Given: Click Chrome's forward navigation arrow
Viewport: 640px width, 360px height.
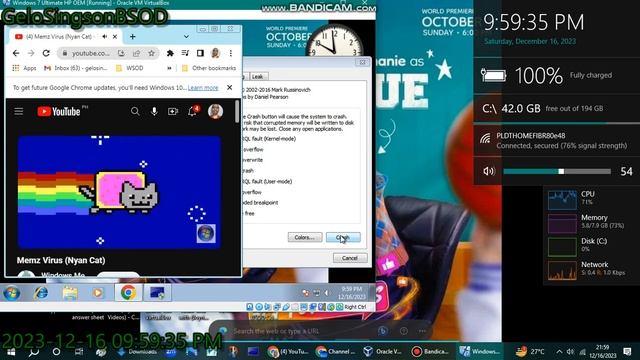Looking at the screenshot, I should pyautogui.click(x=31, y=53).
